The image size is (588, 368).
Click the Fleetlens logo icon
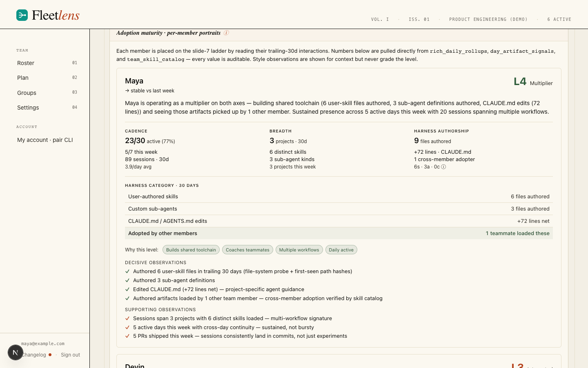click(x=22, y=15)
